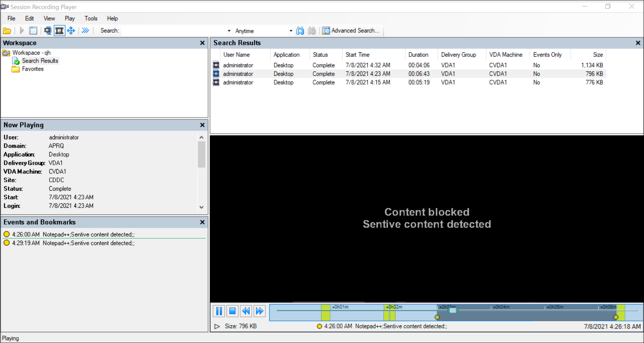Click the panoramic display toolbar icon

[x=47, y=31]
